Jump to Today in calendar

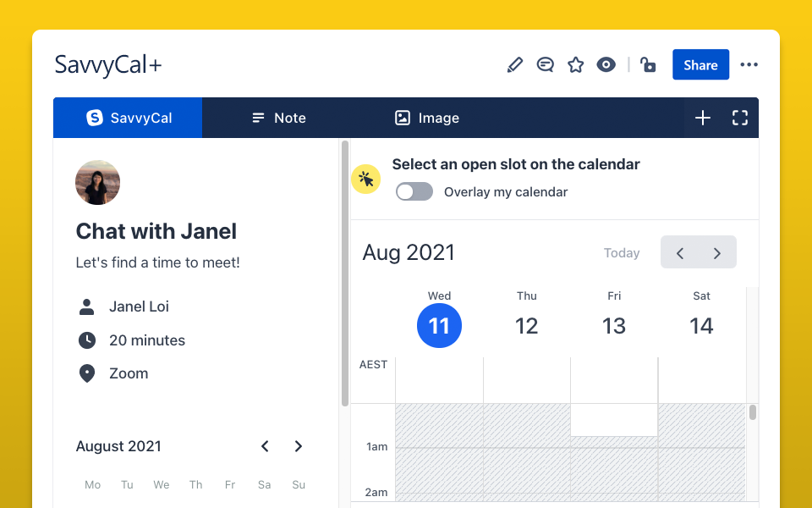pos(622,253)
